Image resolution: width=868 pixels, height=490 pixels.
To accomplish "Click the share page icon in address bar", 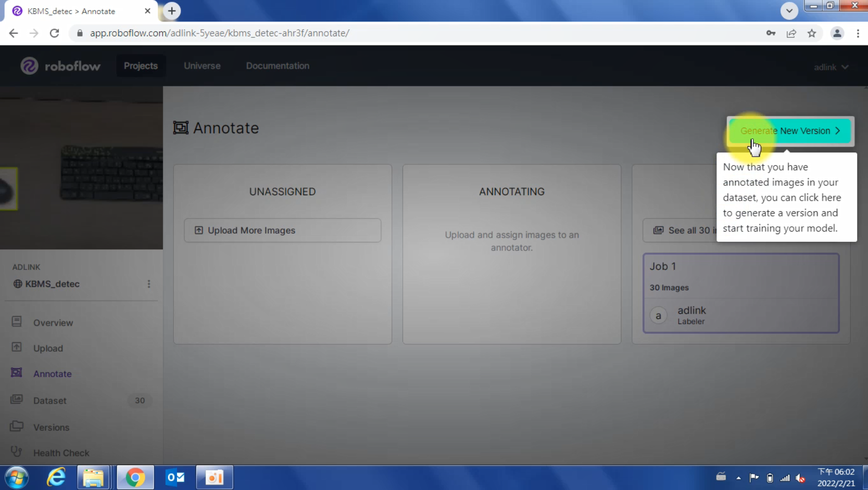I will pyautogui.click(x=791, y=33).
